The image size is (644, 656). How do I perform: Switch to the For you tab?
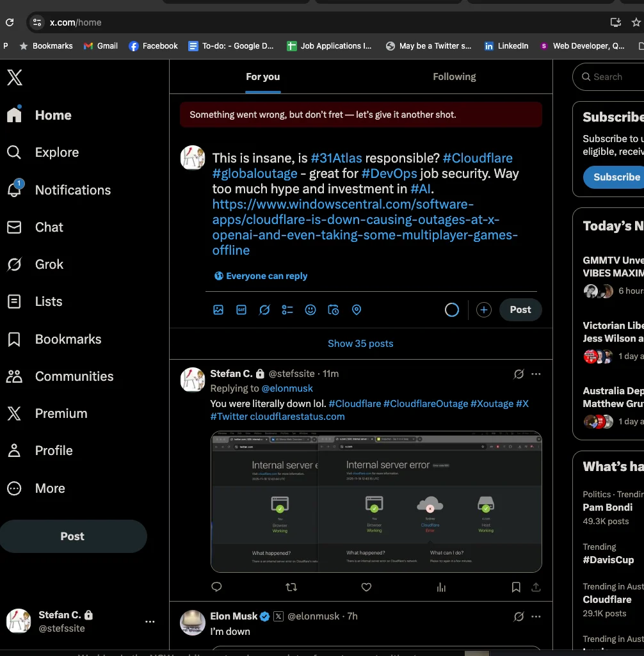[x=263, y=77]
